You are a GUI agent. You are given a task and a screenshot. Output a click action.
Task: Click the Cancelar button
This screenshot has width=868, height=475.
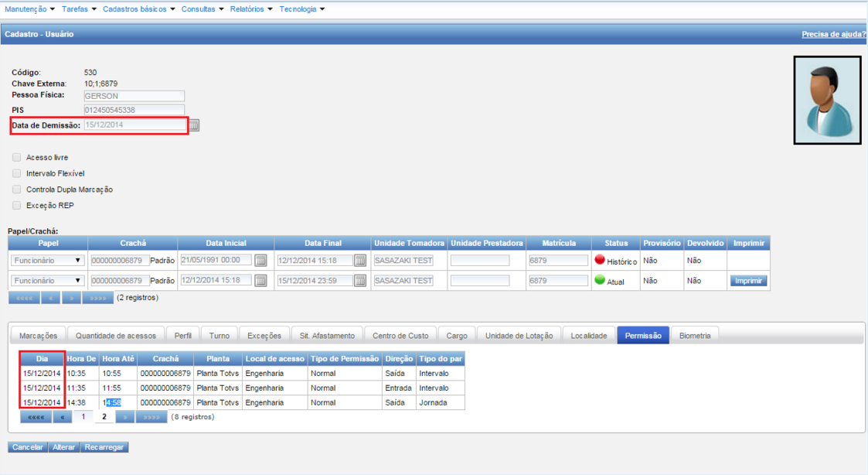click(28, 447)
